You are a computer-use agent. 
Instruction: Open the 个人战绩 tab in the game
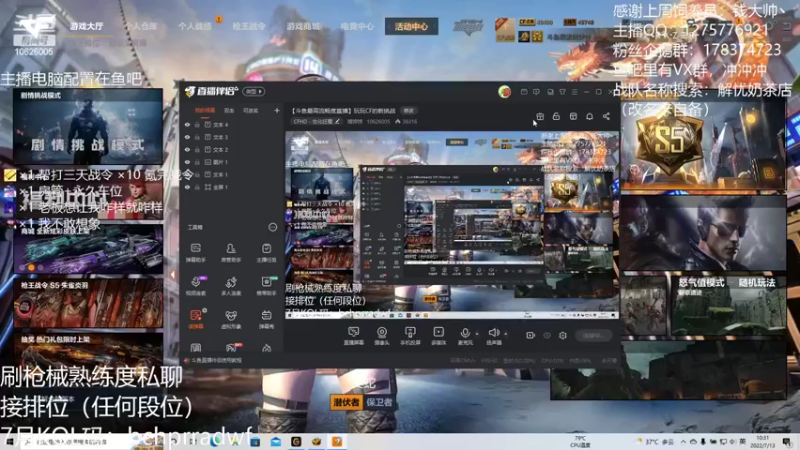click(194, 26)
